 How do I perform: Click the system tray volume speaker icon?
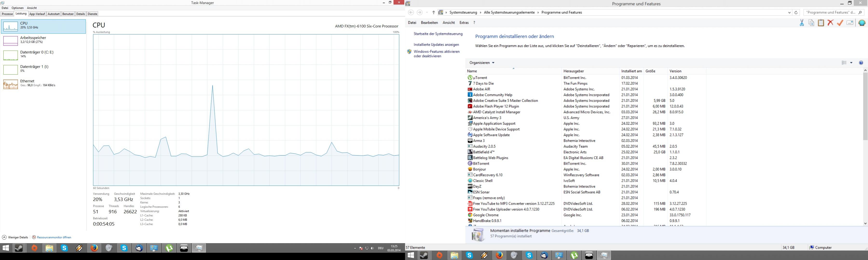pos(372,248)
